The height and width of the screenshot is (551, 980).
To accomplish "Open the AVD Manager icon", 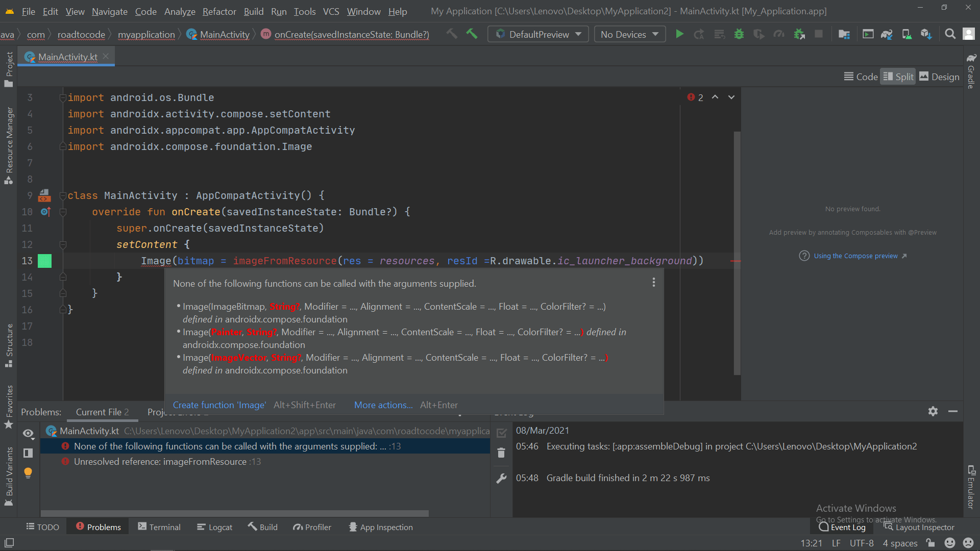I will click(906, 34).
